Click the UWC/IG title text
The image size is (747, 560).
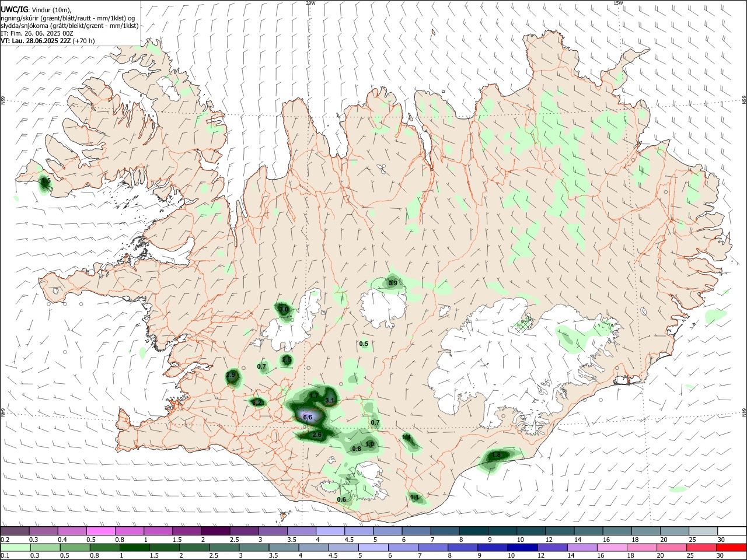coord(13,9)
